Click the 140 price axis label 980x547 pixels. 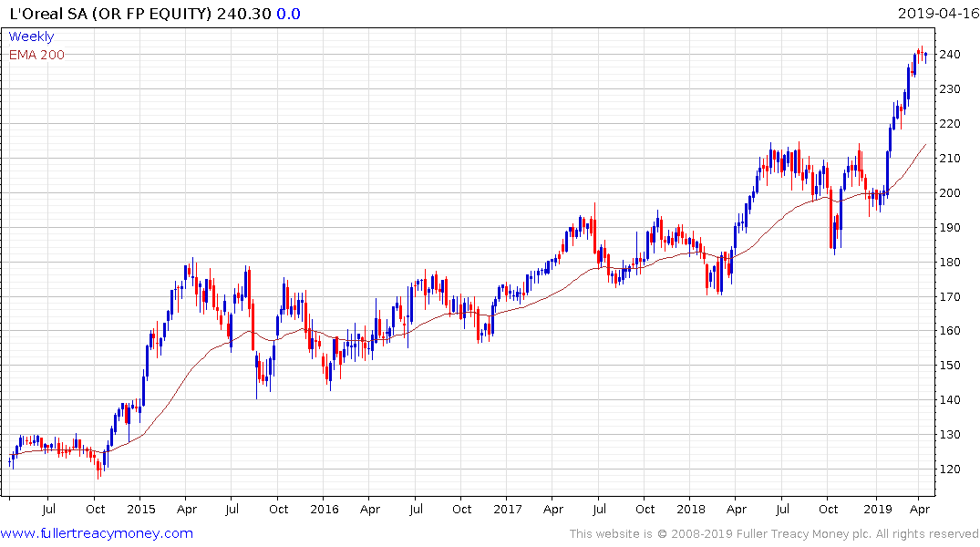tap(949, 400)
